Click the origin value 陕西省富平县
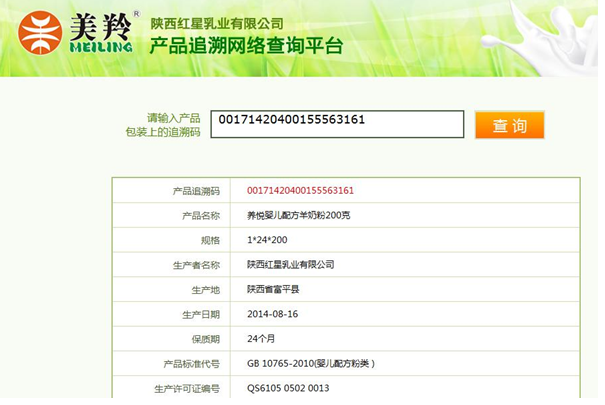The image size is (605, 405). (x=272, y=290)
